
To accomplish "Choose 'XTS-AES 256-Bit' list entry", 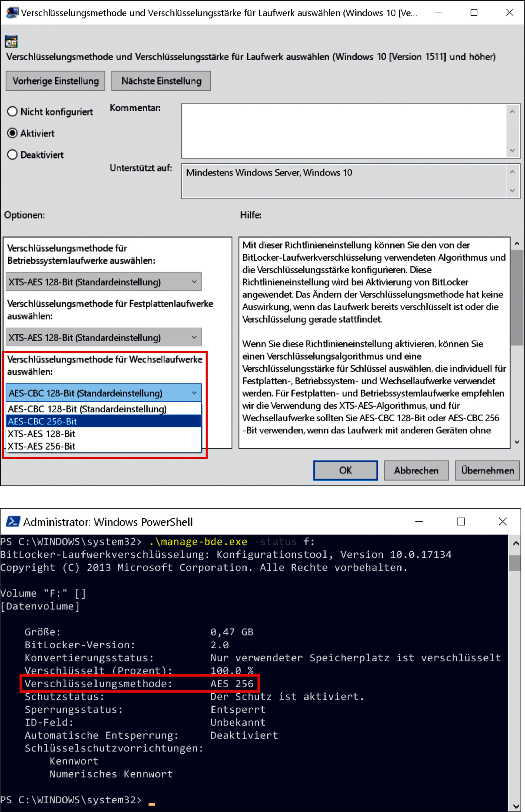I will coord(103,446).
